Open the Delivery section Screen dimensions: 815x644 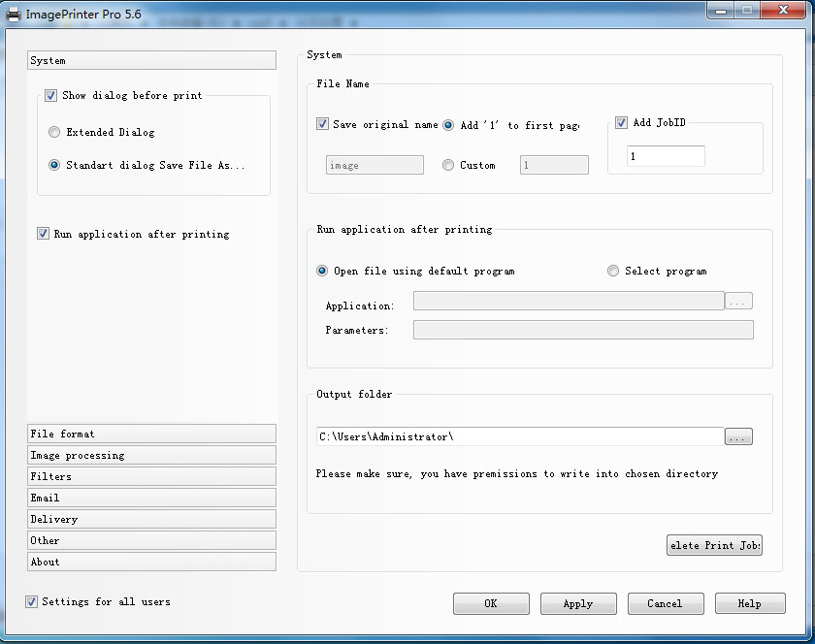151,519
